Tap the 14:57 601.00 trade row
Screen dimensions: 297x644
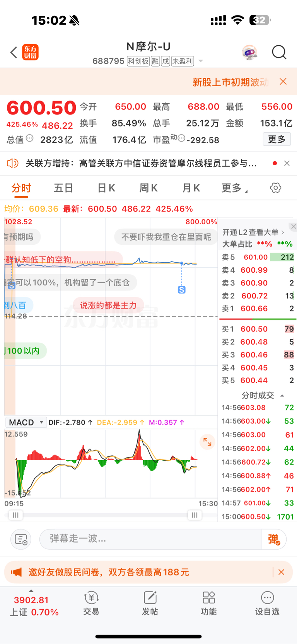[258, 503]
